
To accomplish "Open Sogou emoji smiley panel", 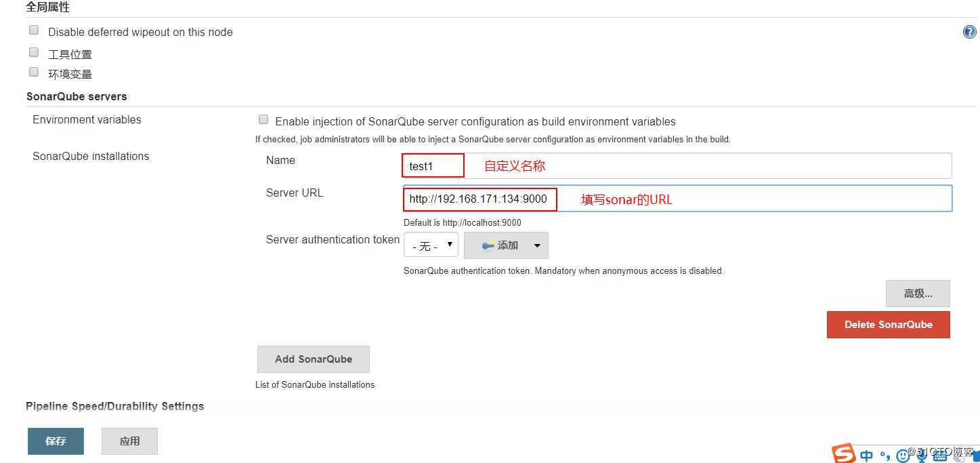I will pos(902,456).
